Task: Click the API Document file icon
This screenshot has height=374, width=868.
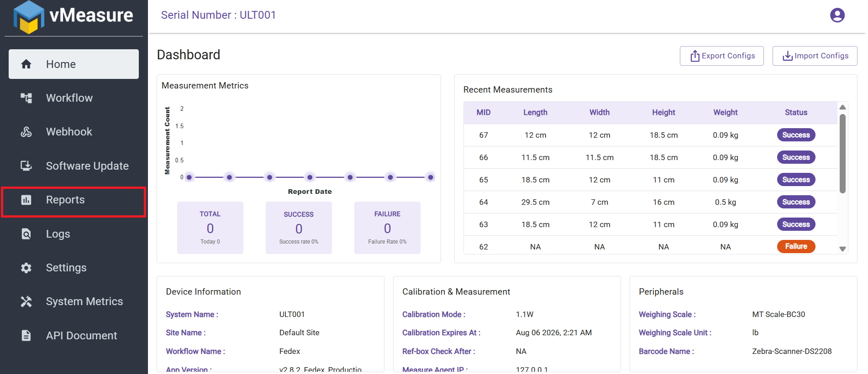Action: (x=26, y=336)
